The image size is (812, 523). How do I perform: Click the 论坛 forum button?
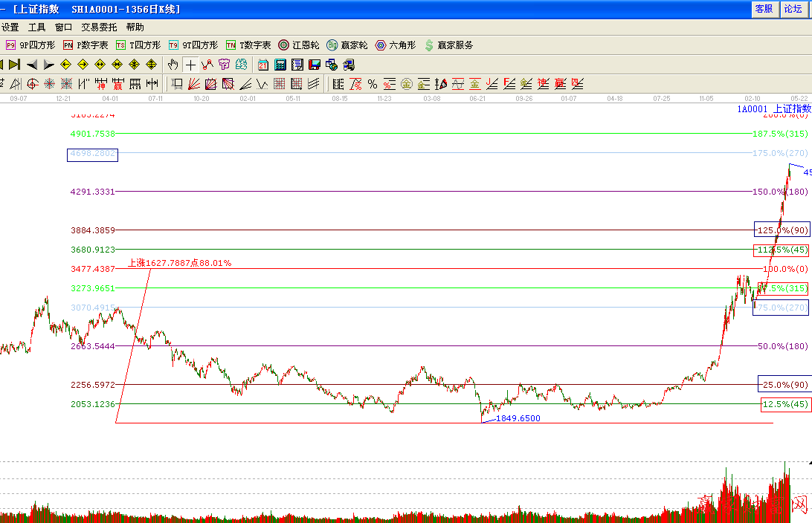[793, 9]
